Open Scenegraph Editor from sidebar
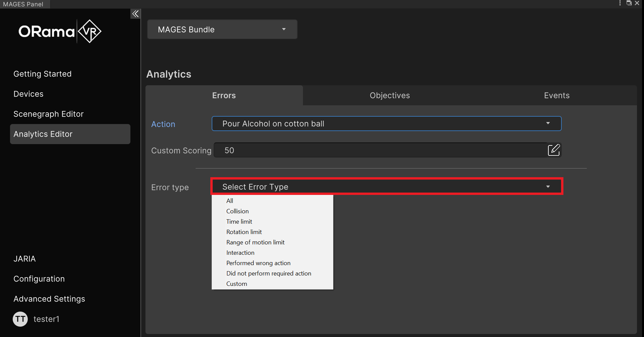The image size is (644, 337). tap(48, 114)
